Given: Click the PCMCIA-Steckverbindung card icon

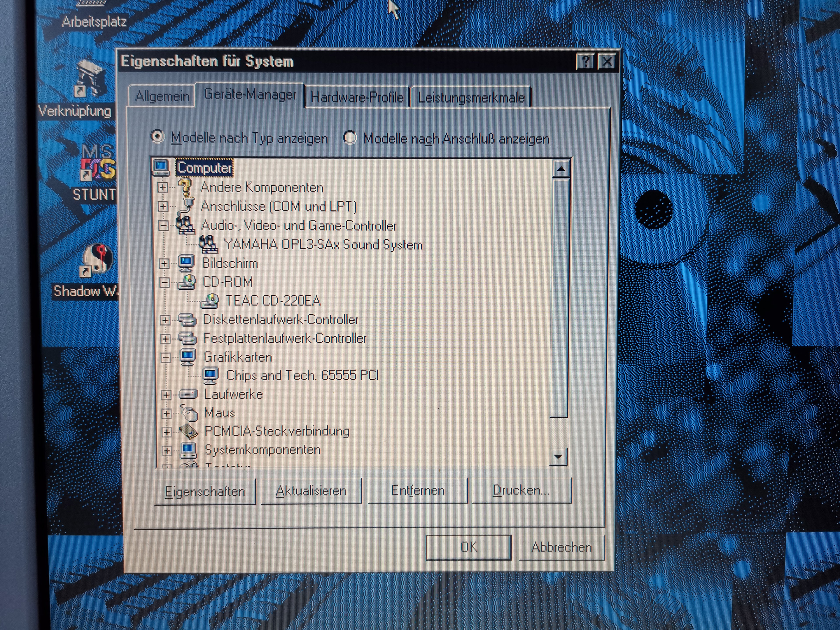Looking at the screenshot, I should pos(189,431).
